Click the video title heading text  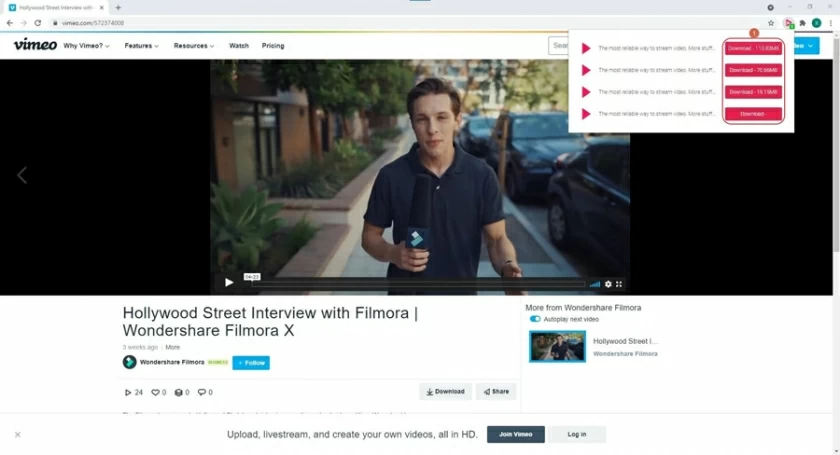(x=270, y=322)
